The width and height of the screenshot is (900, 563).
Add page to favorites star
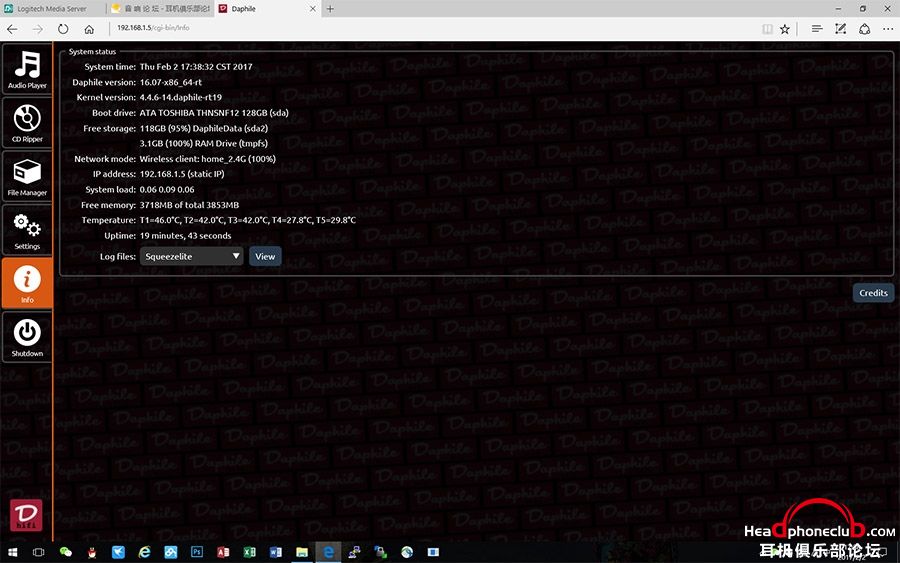pos(785,29)
